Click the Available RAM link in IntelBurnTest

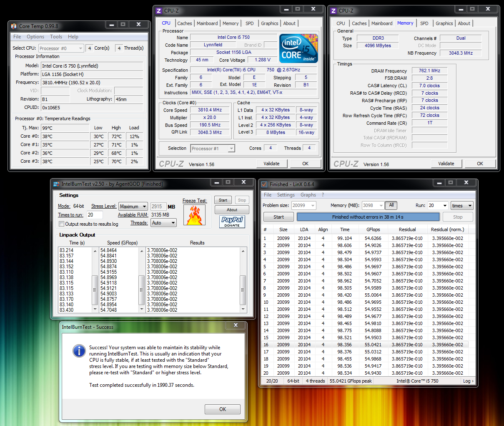pyautogui.click(x=133, y=215)
